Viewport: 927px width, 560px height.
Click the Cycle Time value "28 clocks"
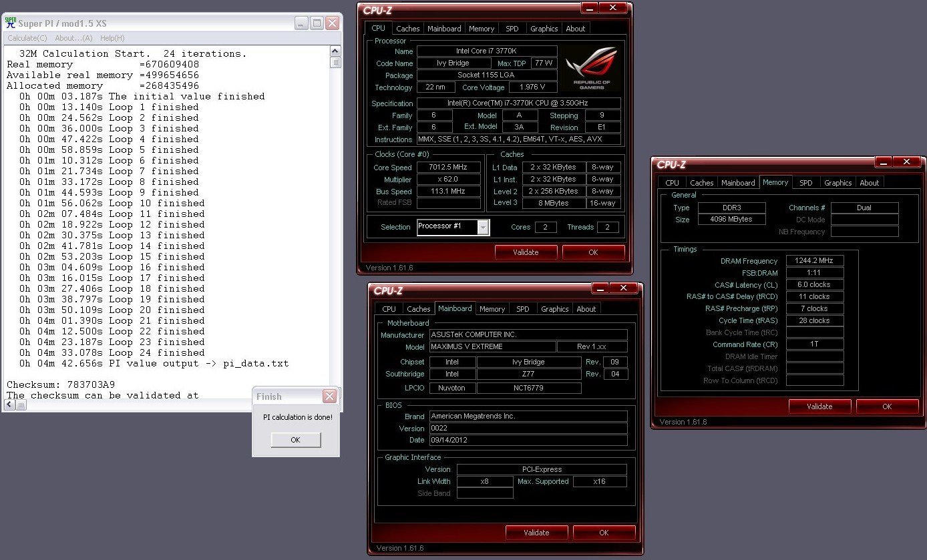[815, 321]
